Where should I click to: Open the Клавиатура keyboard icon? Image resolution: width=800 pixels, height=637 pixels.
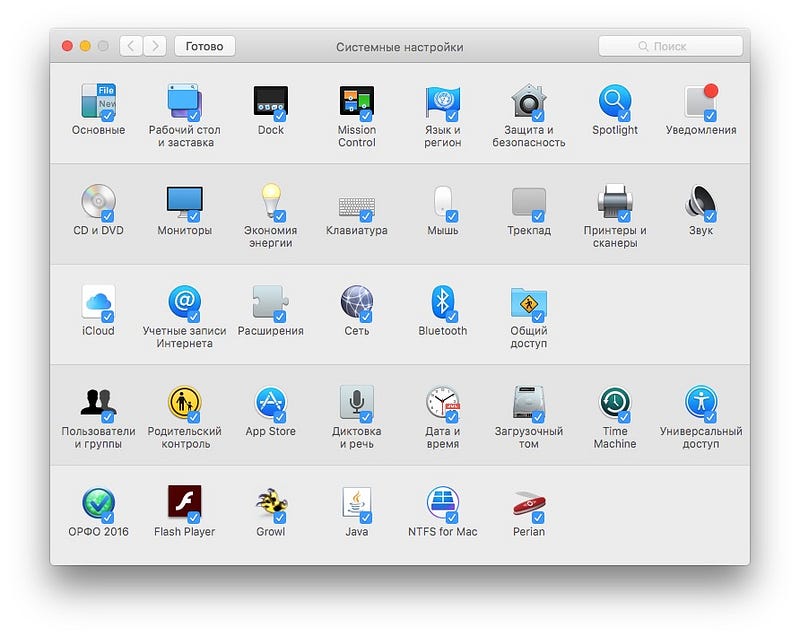[x=357, y=207]
